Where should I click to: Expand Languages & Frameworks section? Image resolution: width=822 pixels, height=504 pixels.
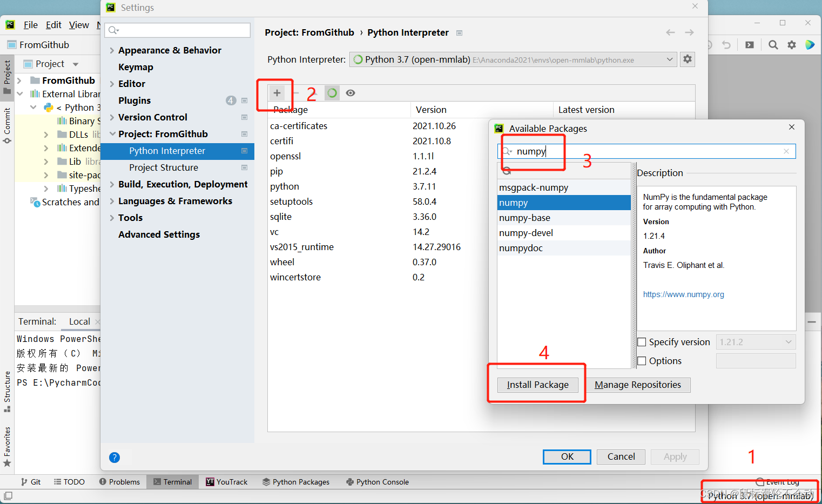(112, 201)
